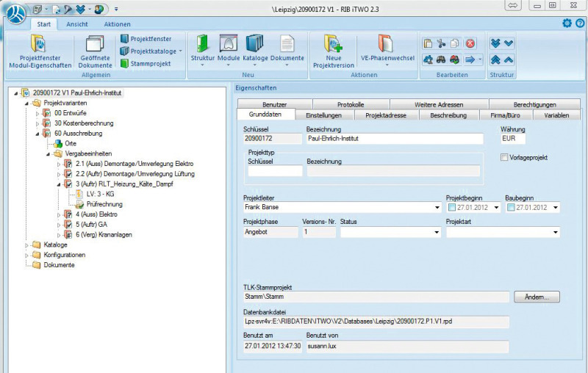This screenshot has width=588, height=373.
Task: Click the Projekttyp Schlüssel input field
Action: coord(275,171)
